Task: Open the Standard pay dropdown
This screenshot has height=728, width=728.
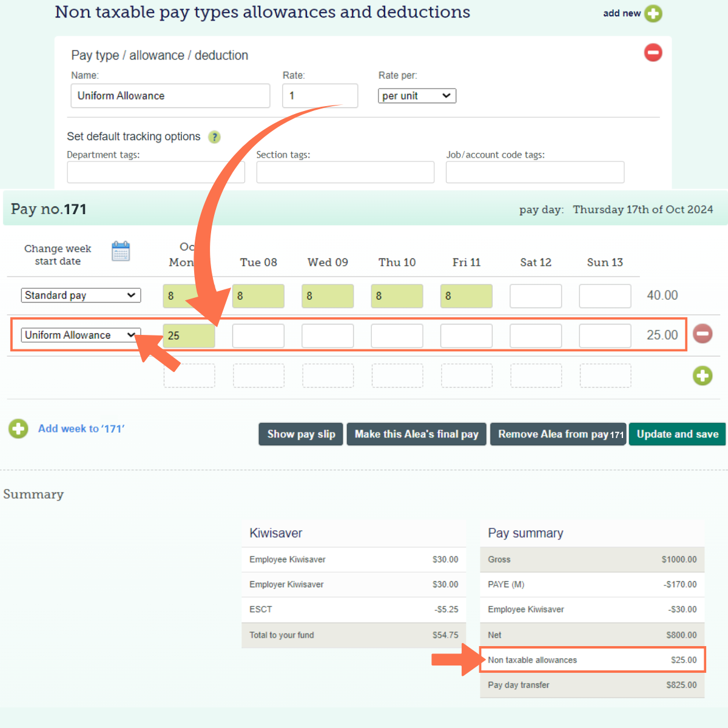Action: point(81,295)
